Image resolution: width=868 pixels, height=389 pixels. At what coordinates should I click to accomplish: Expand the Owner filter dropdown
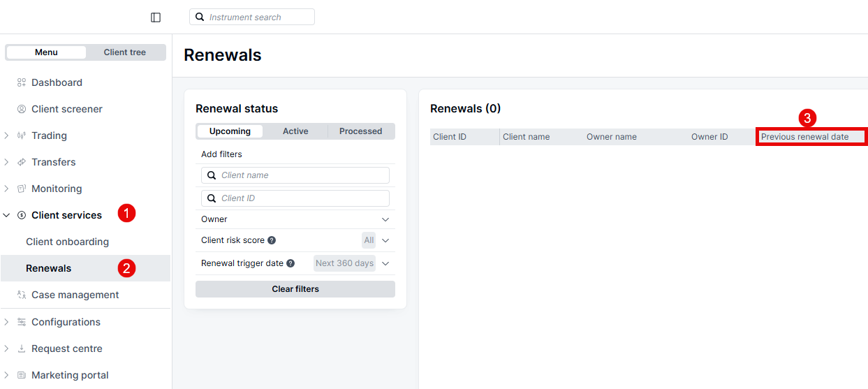[x=385, y=219]
